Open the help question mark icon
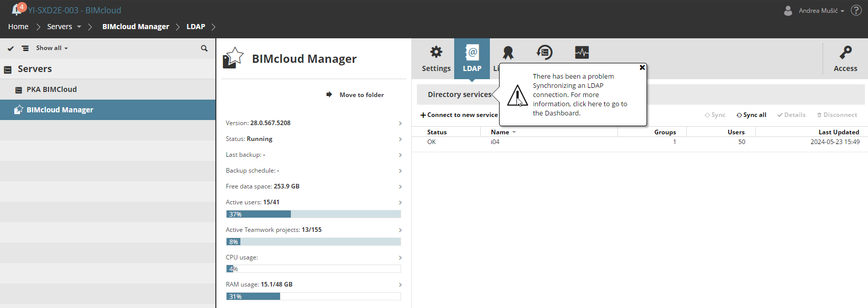 [856, 10]
